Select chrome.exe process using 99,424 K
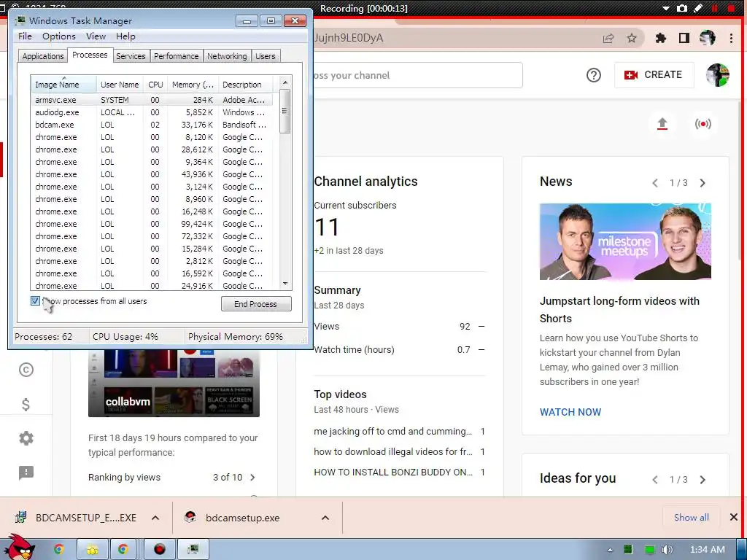The image size is (747, 560). (x=152, y=224)
